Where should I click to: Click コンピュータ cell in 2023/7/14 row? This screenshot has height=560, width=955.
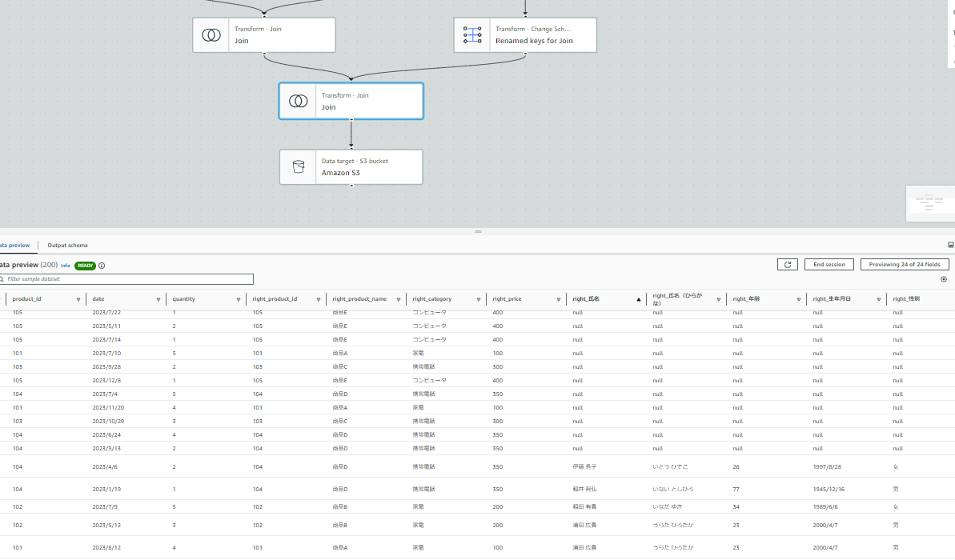[x=429, y=340]
